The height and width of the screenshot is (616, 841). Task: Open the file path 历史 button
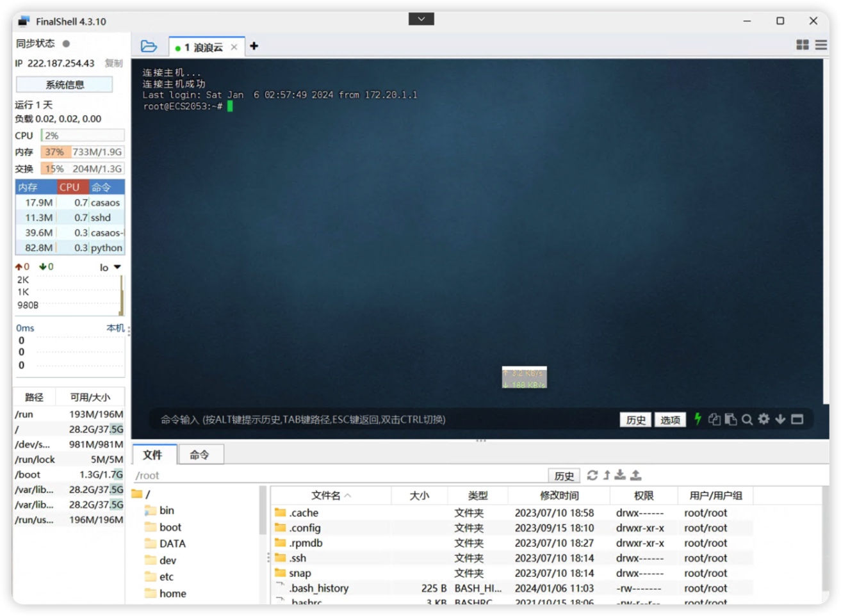click(x=564, y=476)
